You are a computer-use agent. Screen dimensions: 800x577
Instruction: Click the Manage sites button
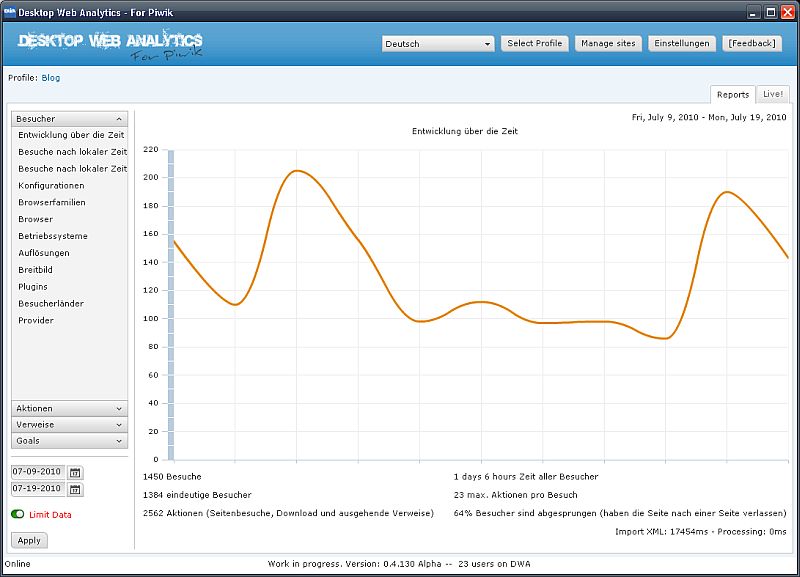point(608,44)
